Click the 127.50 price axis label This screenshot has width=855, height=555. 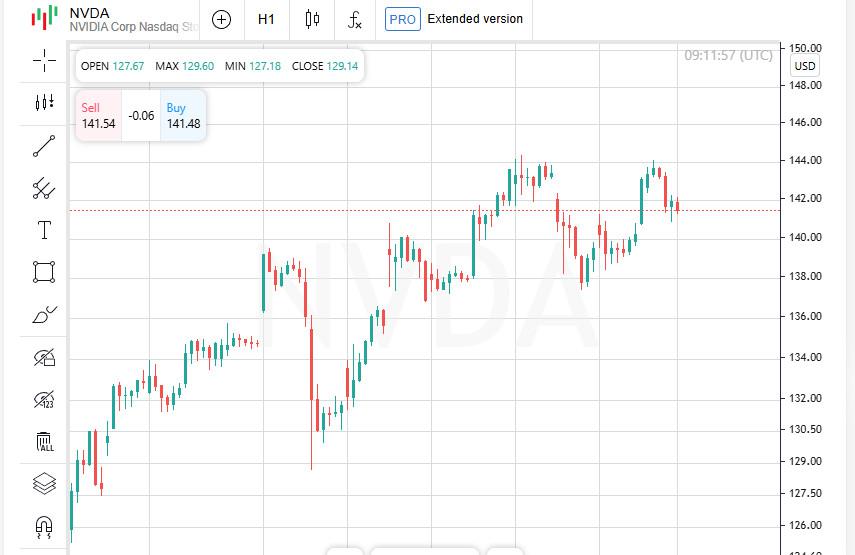(805, 493)
